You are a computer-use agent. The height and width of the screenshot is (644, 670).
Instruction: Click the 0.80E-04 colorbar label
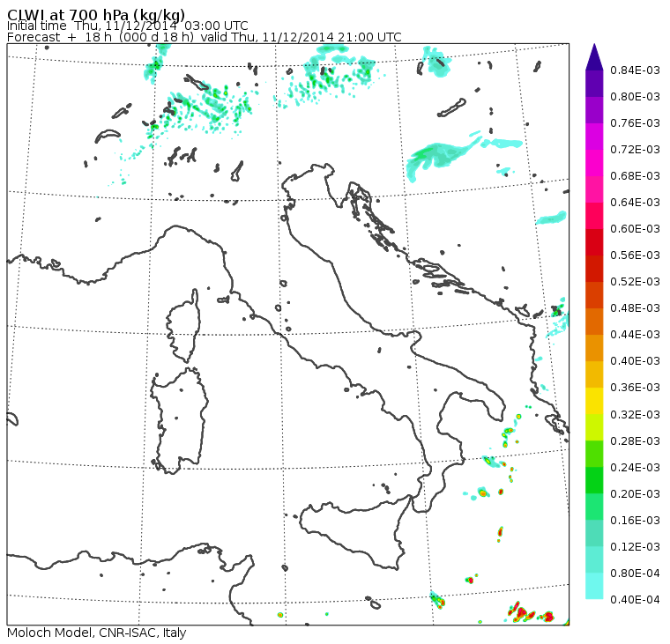635,574
